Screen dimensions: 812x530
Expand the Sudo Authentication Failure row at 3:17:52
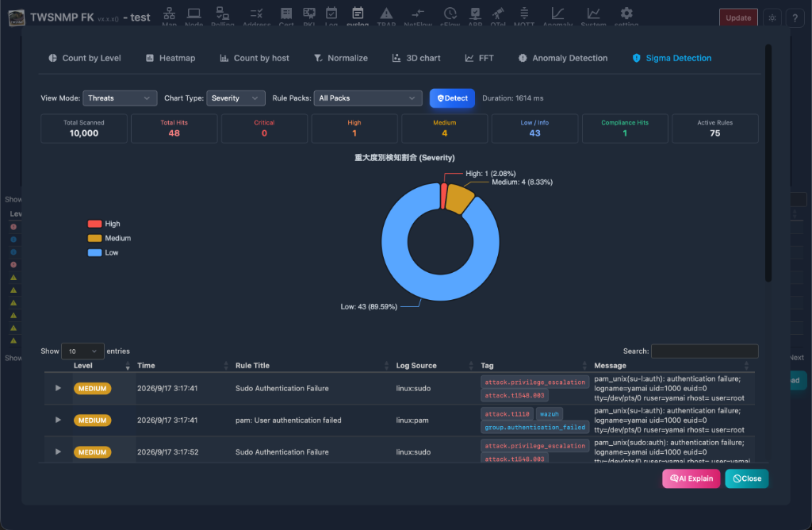click(58, 451)
